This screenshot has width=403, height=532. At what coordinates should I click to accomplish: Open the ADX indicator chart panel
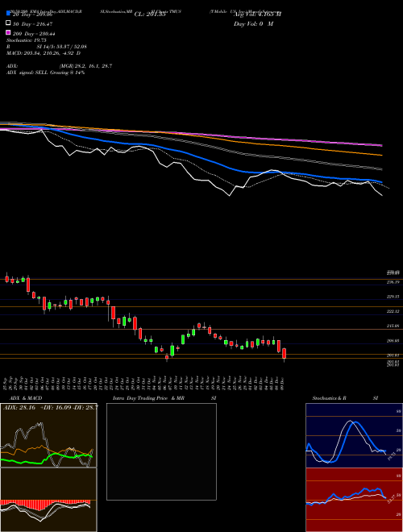pos(48,435)
